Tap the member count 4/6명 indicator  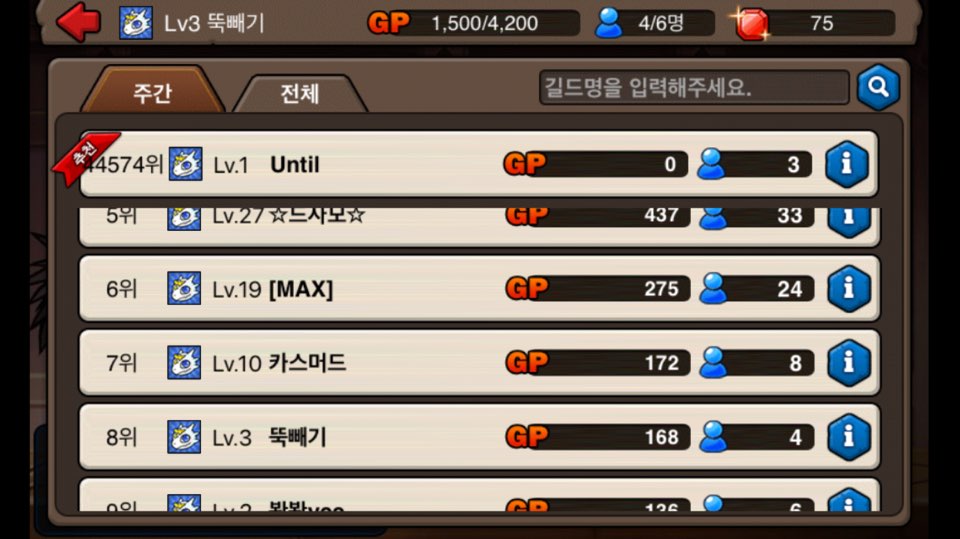(x=654, y=23)
